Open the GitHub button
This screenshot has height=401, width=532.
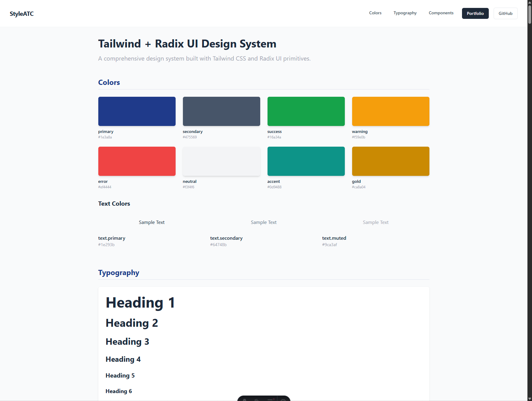tap(505, 13)
